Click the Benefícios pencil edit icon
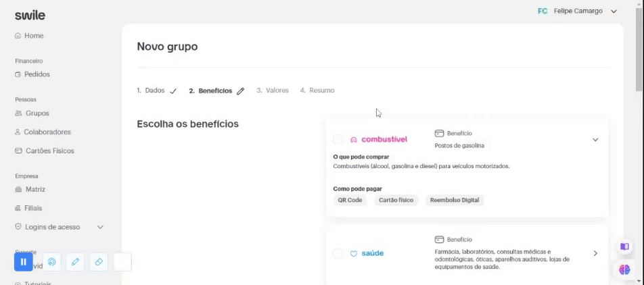The height and width of the screenshot is (285, 644). click(x=240, y=91)
